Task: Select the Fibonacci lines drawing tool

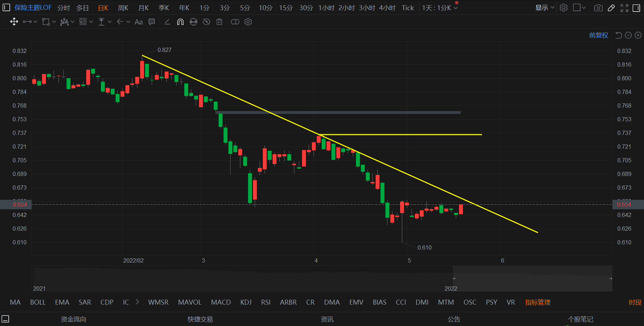Action: (x=83, y=22)
